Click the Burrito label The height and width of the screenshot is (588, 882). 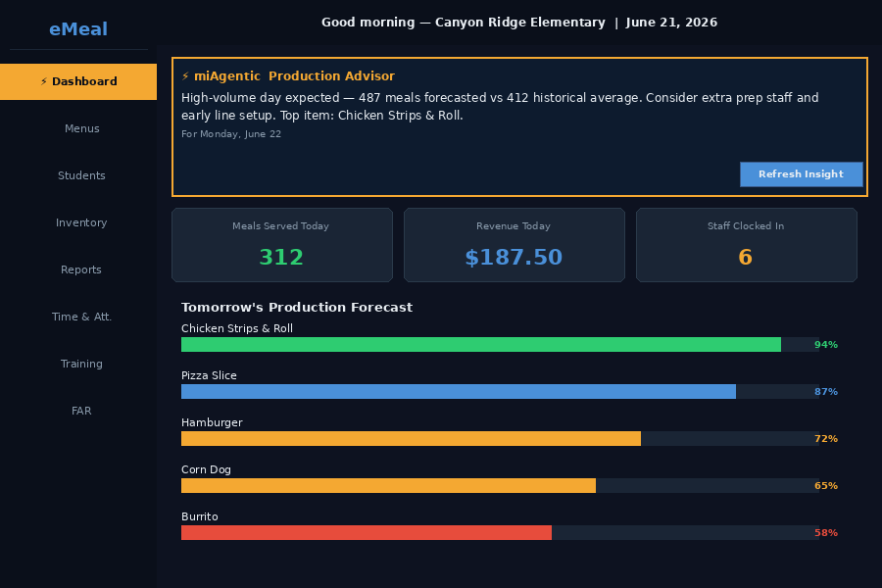tap(199, 516)
